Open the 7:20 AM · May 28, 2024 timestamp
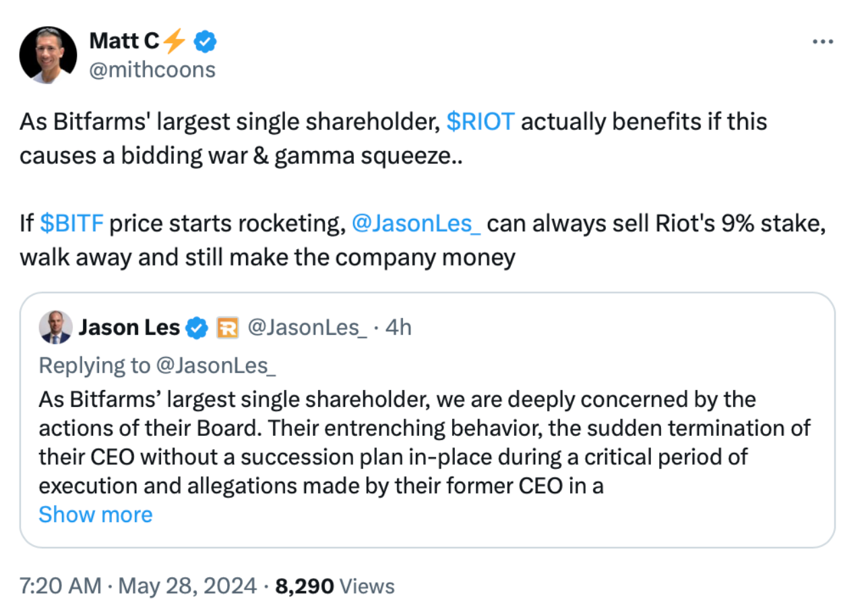This screenshot has width=868, height=613. click(138, 586)
